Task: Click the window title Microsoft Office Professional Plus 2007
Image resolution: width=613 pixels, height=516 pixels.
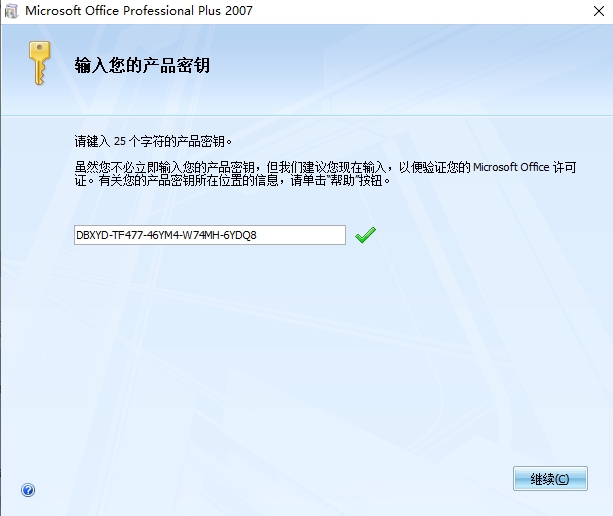Action: pyautogui.click(x=138, y=11)
